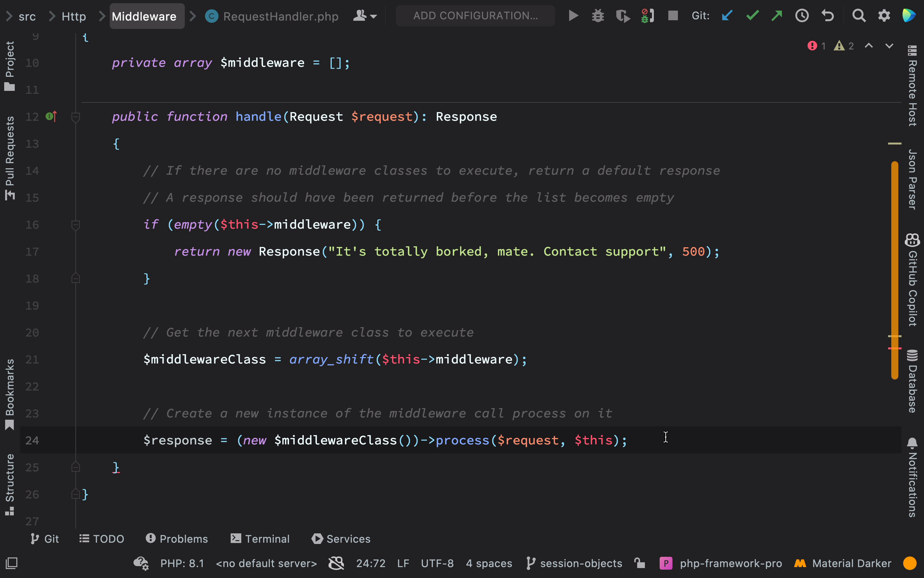Open the Terminal tool window tab
This screenshot has width=924, height=578.
(260, 539)
